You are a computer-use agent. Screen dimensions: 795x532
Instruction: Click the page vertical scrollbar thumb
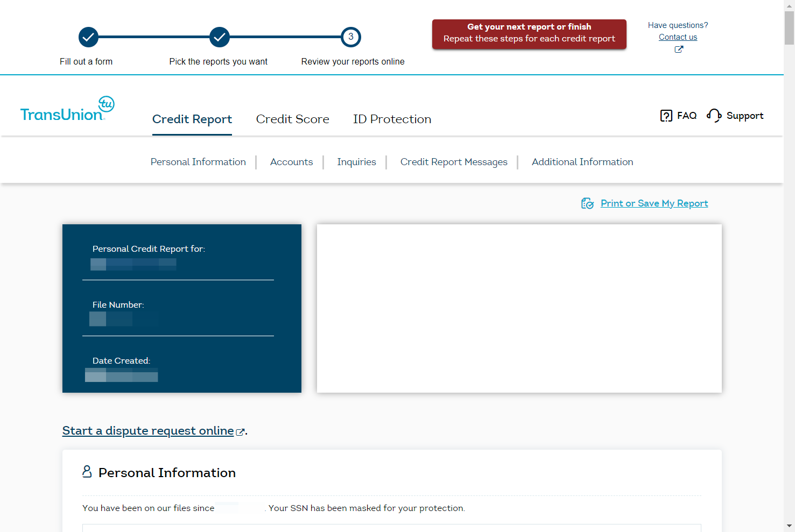(x=790, y=28)
